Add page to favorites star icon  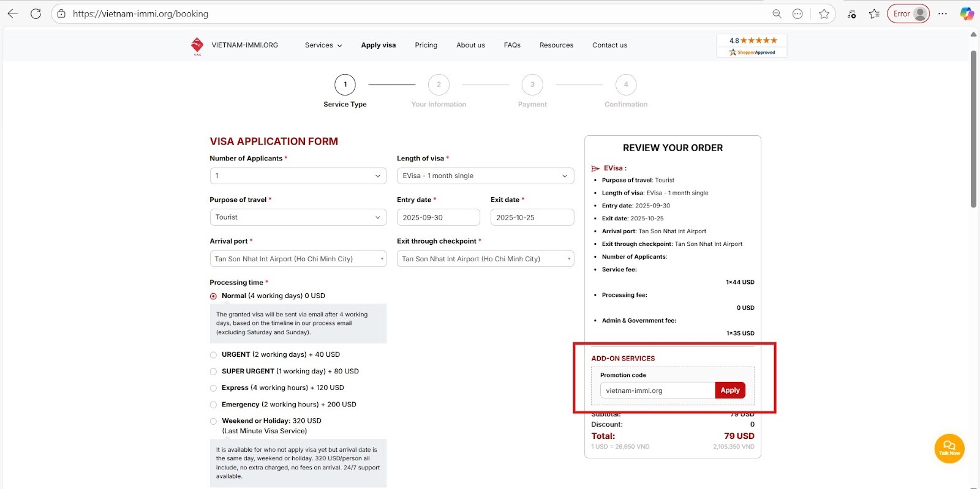click(x=824, y=13)
